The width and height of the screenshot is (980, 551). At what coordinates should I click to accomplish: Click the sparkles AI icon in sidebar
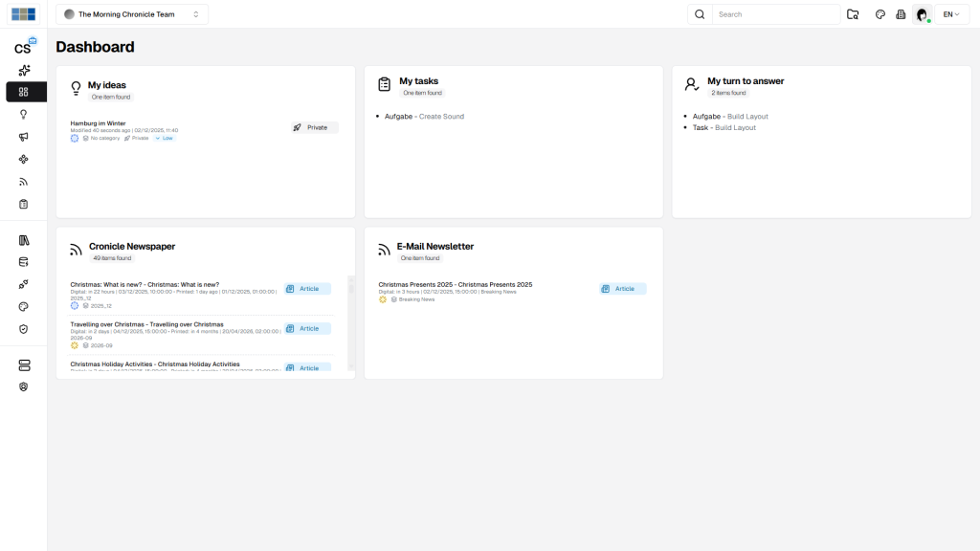[x=24, y=70]
